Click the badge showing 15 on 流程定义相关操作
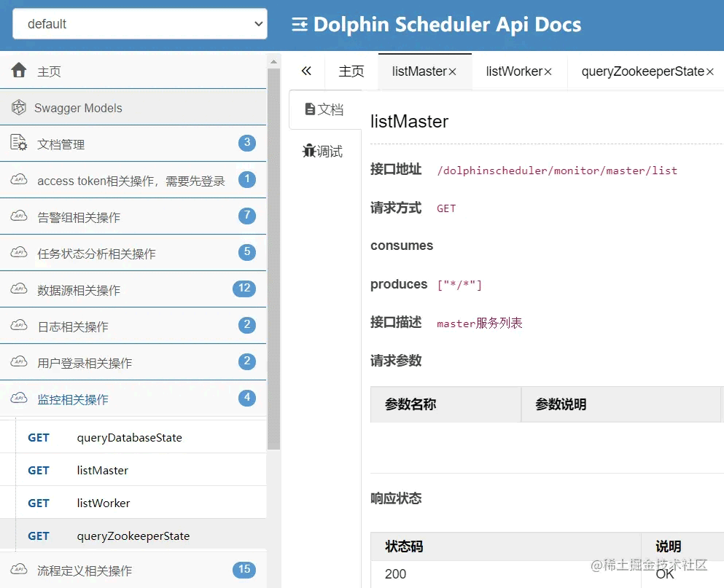The image size is (724, 588). click(244, 570)
